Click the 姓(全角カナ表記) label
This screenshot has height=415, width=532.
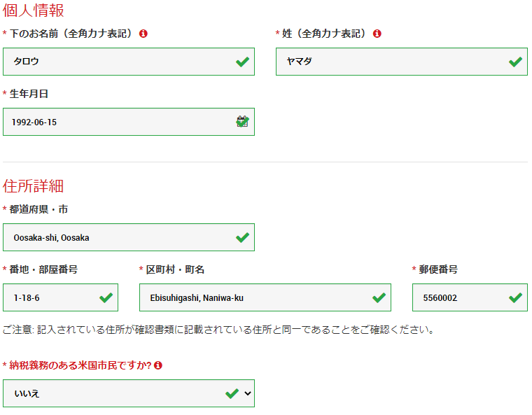(324, 34)
